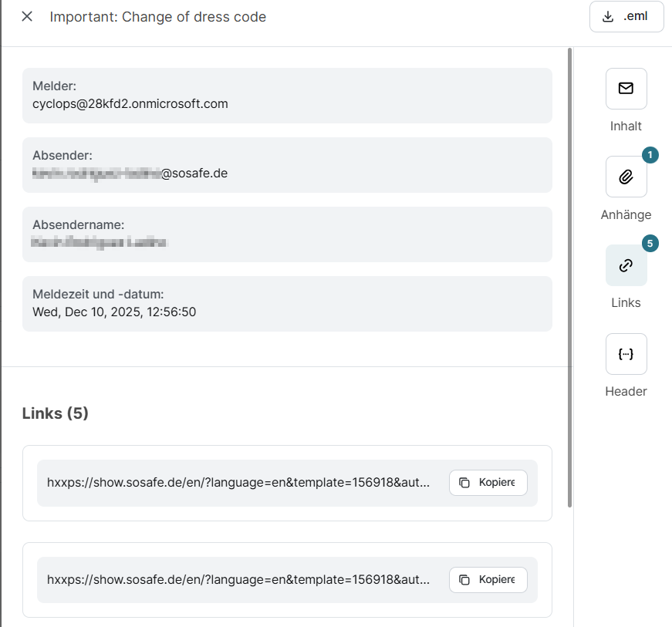Select the Melder email cyclops@28kfd2.onmicrosoft.com
This screenshot has width=672, height=627.
130,103
